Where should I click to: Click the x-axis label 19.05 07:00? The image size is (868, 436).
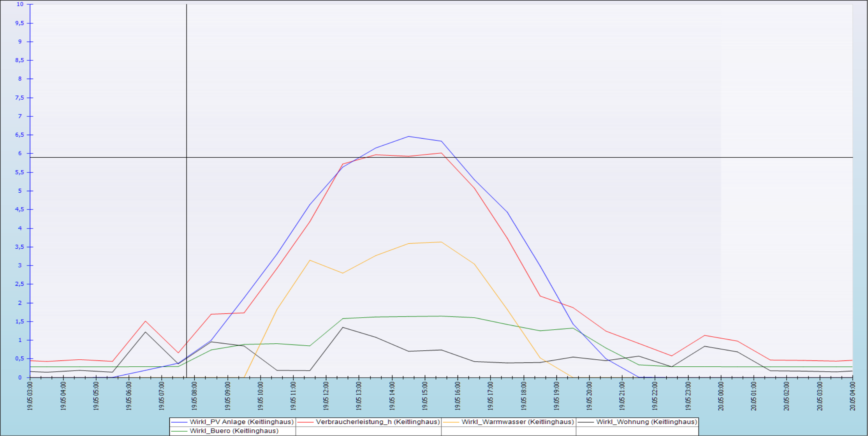(162, 396)
